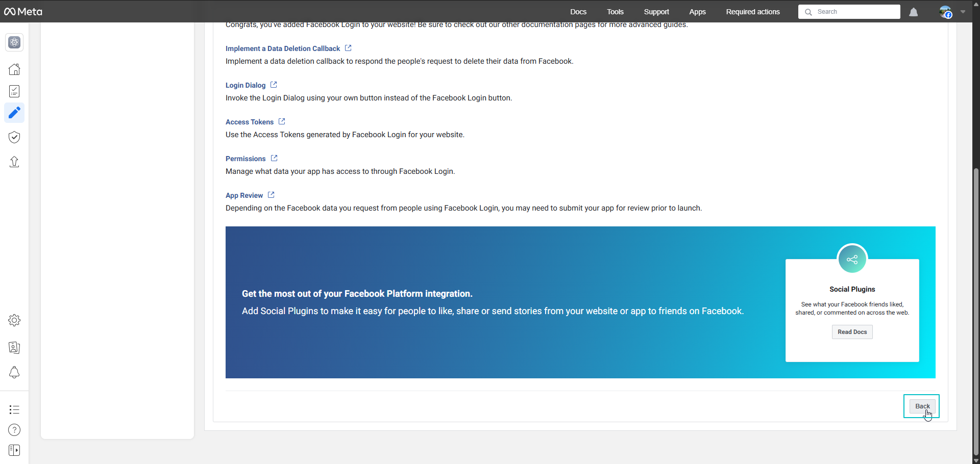
Task: Open notifications bell in top bar
Action: tap(914, 12)
